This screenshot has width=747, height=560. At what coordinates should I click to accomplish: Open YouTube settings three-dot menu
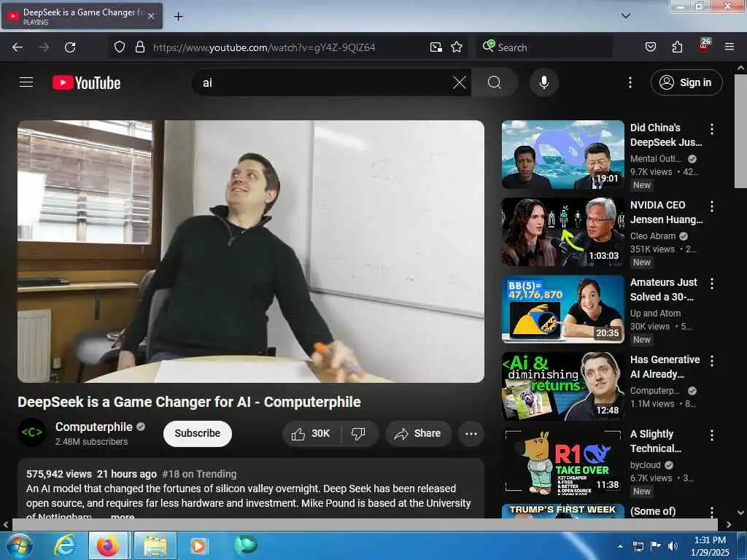(x=630, y=82)
